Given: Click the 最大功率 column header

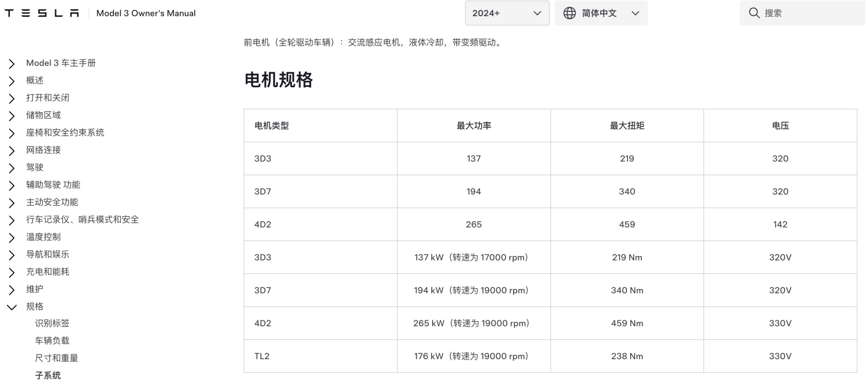Looking at the screenshot, I should pyautogui.click(x=474, y=126).
